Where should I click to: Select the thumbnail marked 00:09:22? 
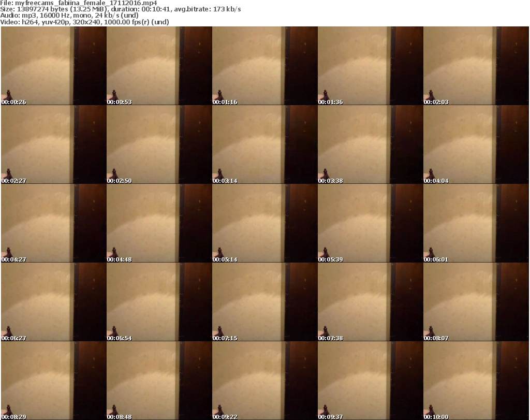264,381
